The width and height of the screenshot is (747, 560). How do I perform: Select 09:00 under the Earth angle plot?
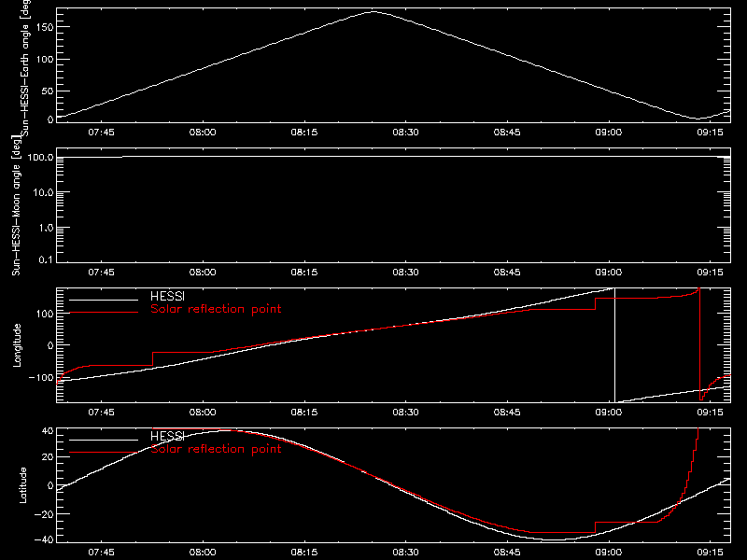tap(609, 133)
